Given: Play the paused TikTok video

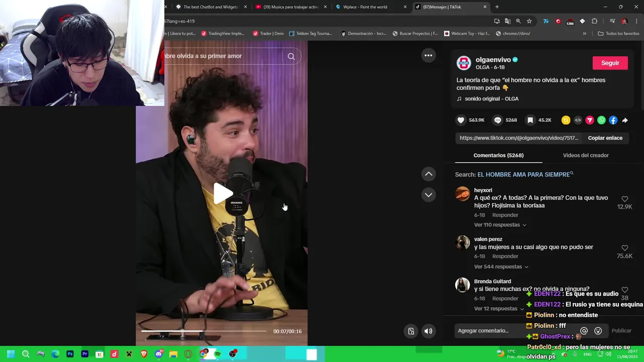Looking at the screenshot, I should point(223,194).
